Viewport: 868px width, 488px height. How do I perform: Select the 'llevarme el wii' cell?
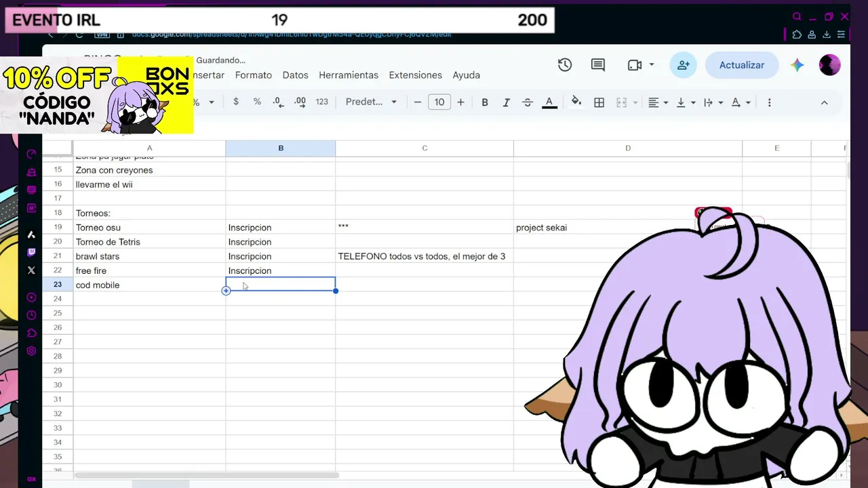149,184
